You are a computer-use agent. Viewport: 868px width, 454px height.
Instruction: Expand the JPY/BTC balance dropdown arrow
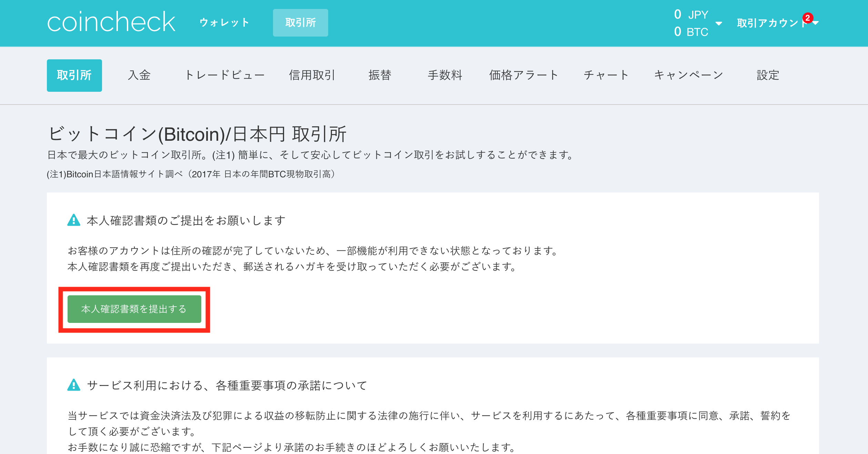719,23
